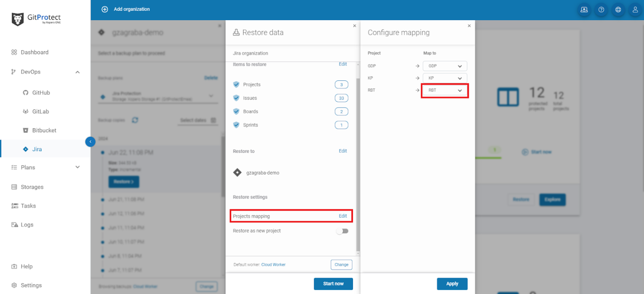Open the KP Map to dropdown
This screenshot has height=294, width=644.
pyautogui.click(x=445, y=78)
